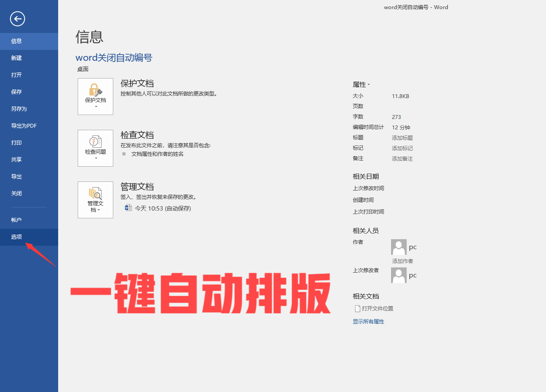Screen dimensions: 546x392
Task: Click the 添加作者 link
Action: click(402, 261)
